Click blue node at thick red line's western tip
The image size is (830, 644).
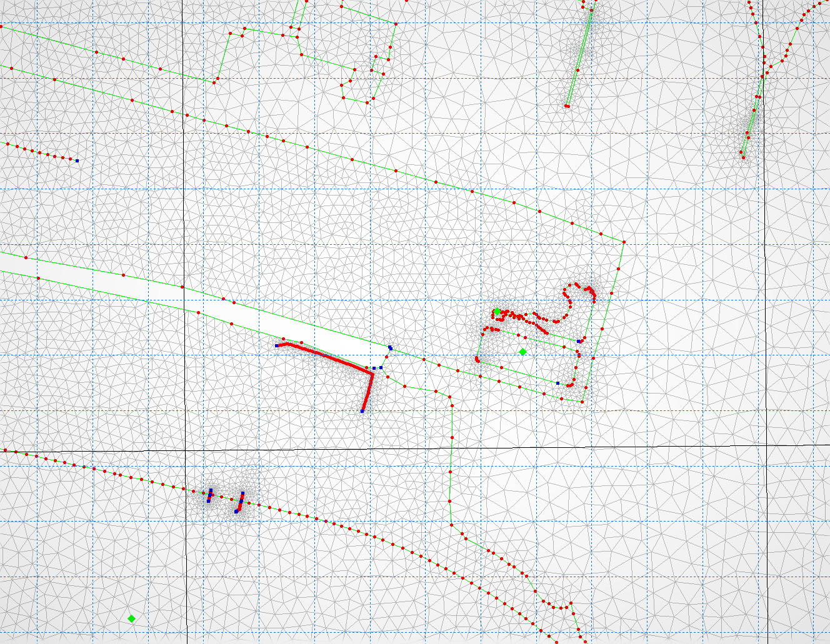click(x=277, y=345)
